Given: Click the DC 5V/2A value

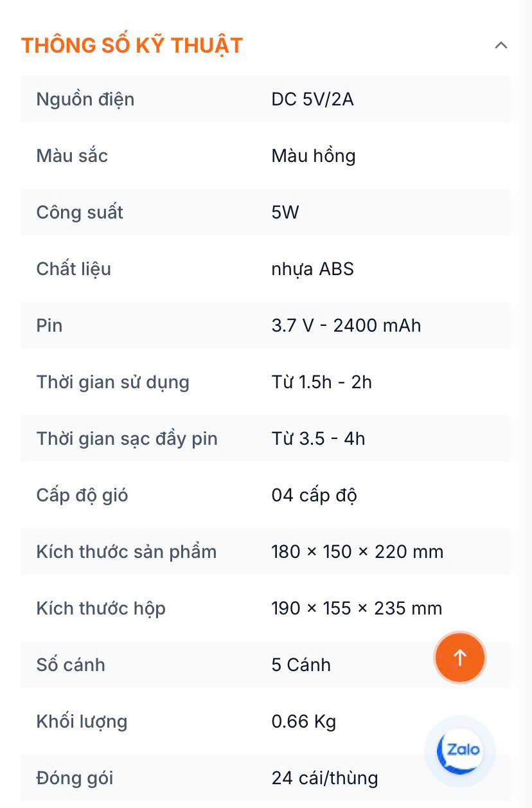Looking at the screenshot, I should pyautogui.click(x=312, y=99).
